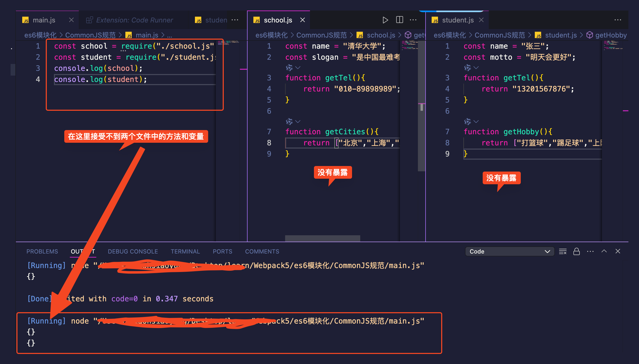Open panel more-actions ellipsis menu
Screen dimensions: 639x364
click(x=590, y=251)
